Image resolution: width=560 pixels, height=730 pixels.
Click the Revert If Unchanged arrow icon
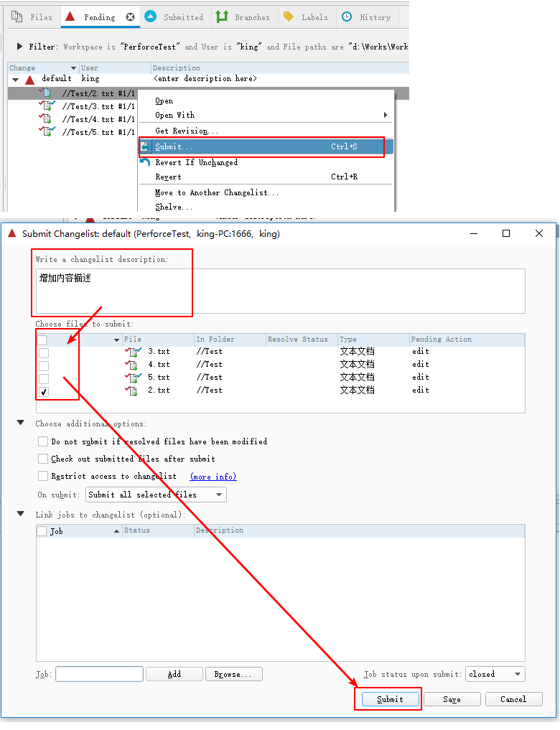click(145, 162)
